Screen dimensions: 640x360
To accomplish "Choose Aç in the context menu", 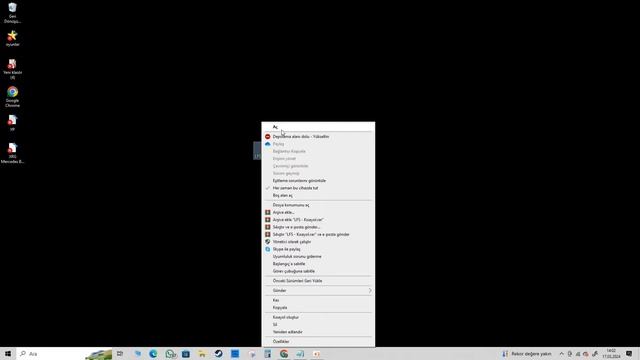I will pos(318,127).
